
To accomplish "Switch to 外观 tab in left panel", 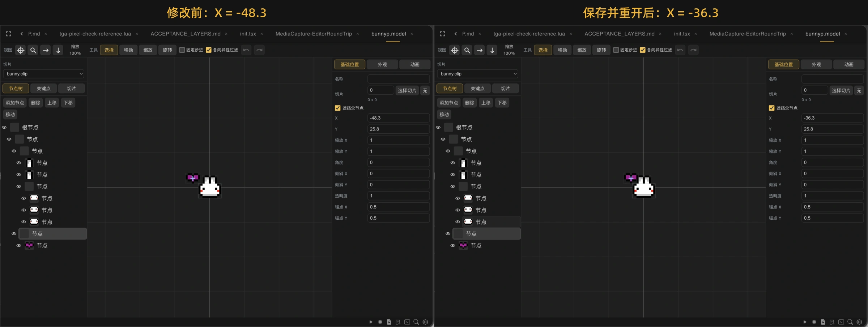I will 382,64.
